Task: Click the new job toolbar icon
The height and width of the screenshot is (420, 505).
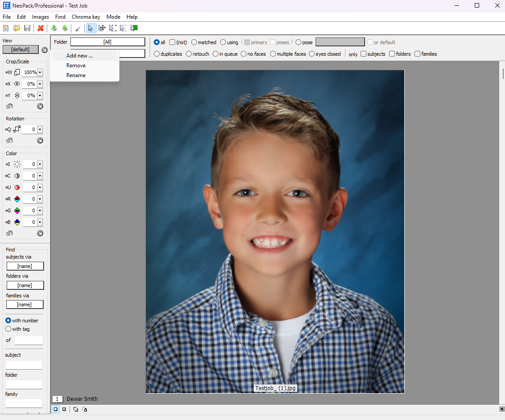Action: [x=6, y=29]
